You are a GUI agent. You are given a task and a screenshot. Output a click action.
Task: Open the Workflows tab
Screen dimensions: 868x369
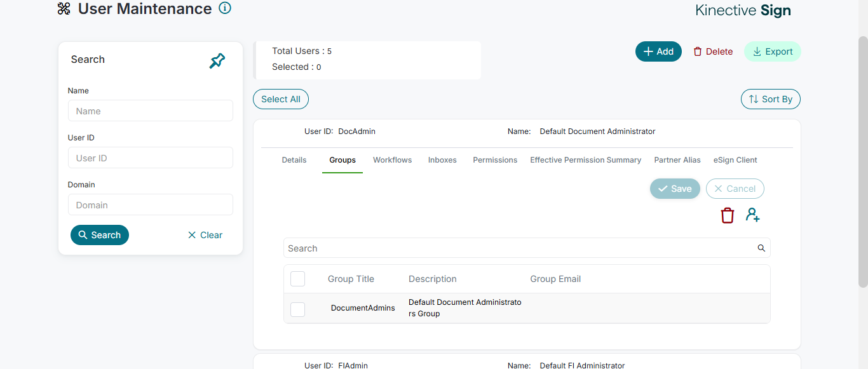point(392,160)
